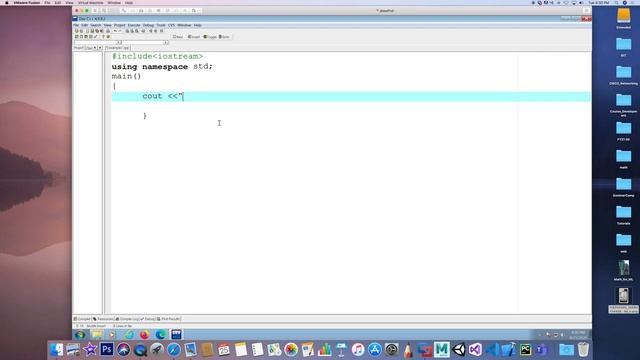Expand the second function list dropdown
This screenshot has height=360, width=640.
coord(166,42)
